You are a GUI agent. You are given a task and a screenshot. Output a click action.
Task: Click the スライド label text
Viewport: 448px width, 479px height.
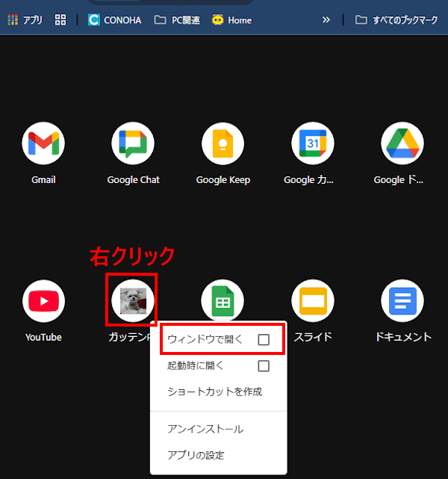[x=313, y=337]
